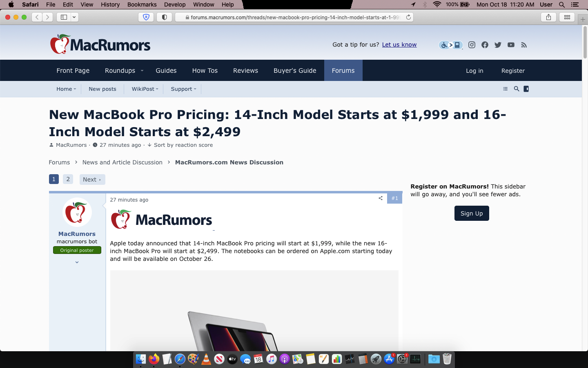Image resolution: width=588 pixels, height=368 pixels.
Task: Open MacRumors YouTube channel icon
Action: (x=511, y=45)
